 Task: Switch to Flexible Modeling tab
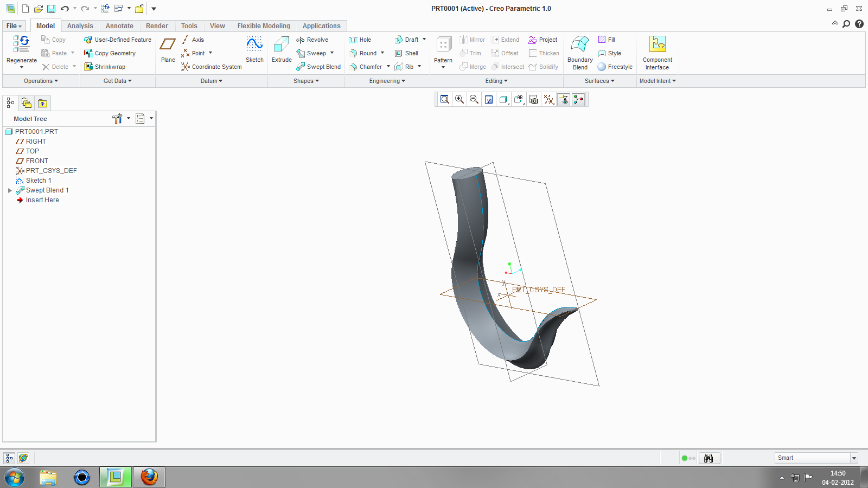pyautogui.click(x=264, y=26)
